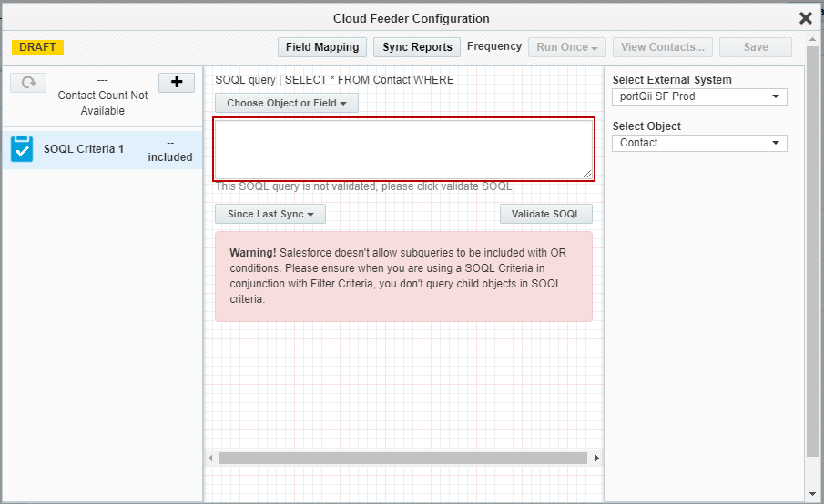Viewport: 824px width, 504px height.
Task: Open Sync Reports
Action: tap(417, 47)
